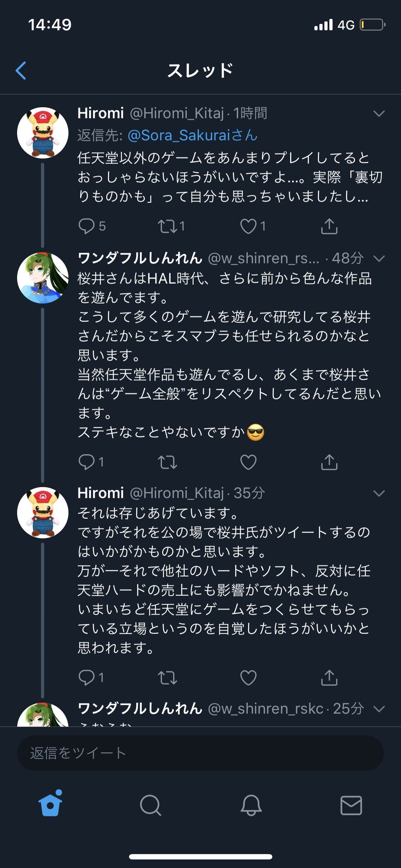Switch to the Search tab in the bottom bar
This screenshot has width=401, height=868.
point(150,805)
